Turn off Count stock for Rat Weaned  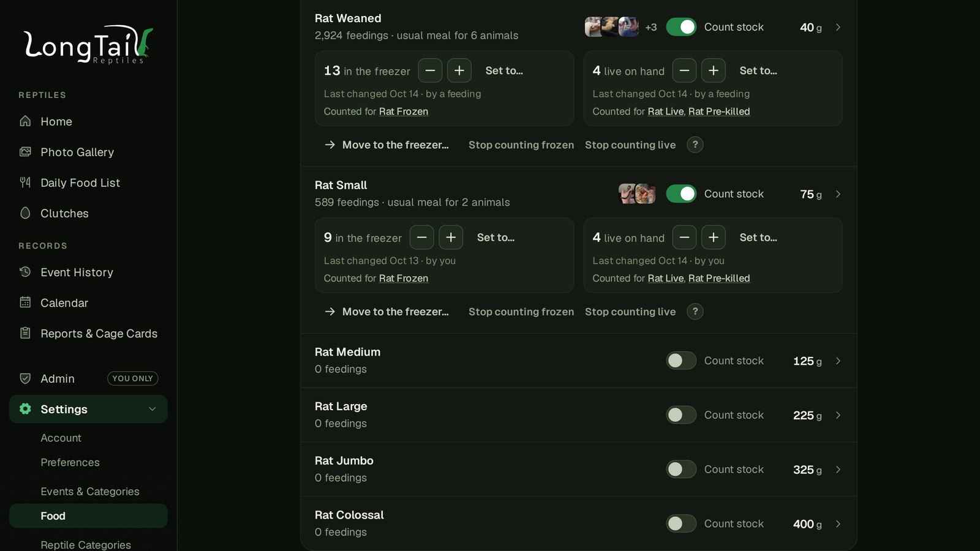[x=681, y=27]
